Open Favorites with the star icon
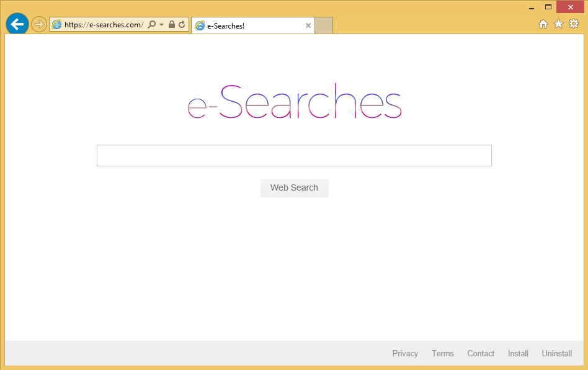 (558, 24)
